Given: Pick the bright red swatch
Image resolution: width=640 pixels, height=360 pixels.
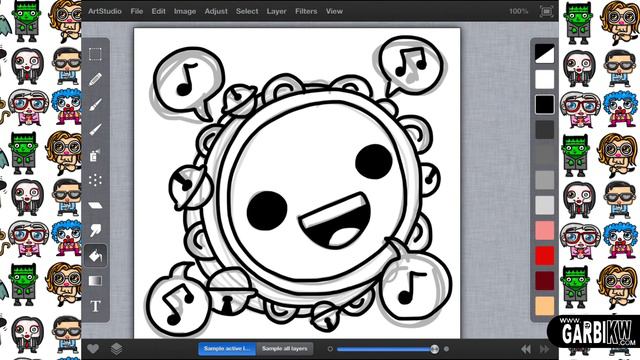Looking at the screenshot, I should (x=544, y=256).
